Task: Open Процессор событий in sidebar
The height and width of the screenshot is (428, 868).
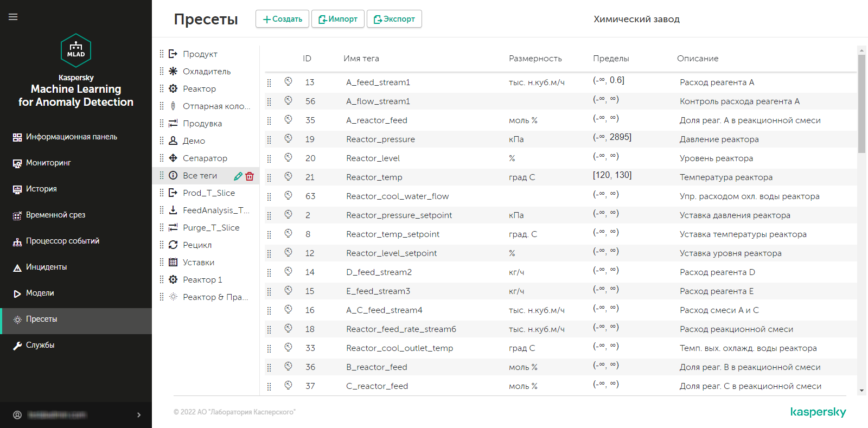Action: [62, 241]
